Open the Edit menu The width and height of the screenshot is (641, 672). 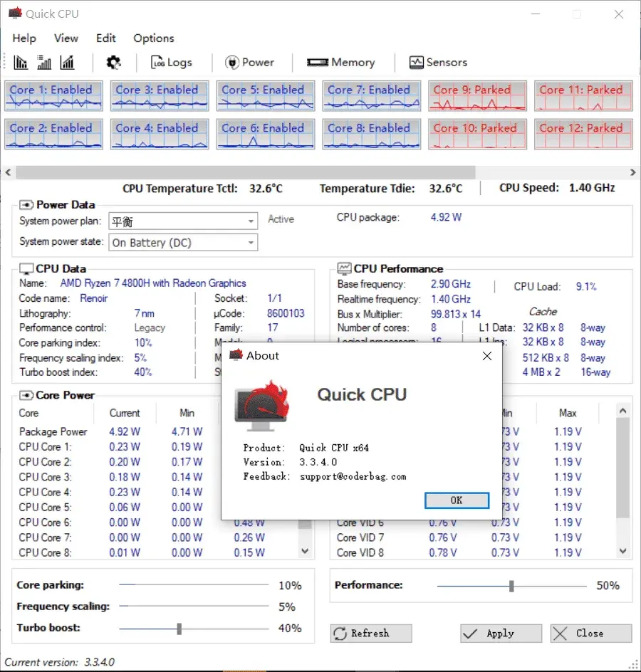click(106, 38)
